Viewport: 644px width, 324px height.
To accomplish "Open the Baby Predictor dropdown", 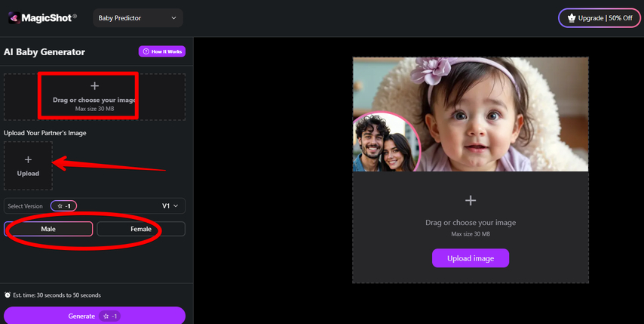I will [x=138, y=18].
